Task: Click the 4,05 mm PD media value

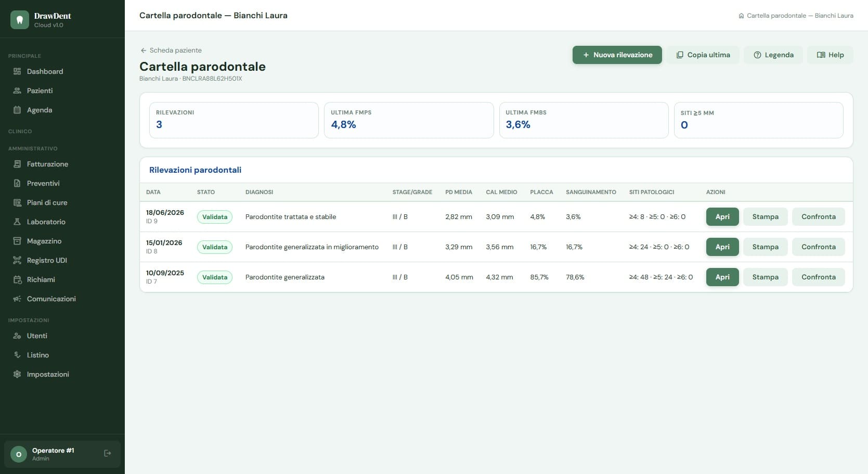Action: coord(459,277)
